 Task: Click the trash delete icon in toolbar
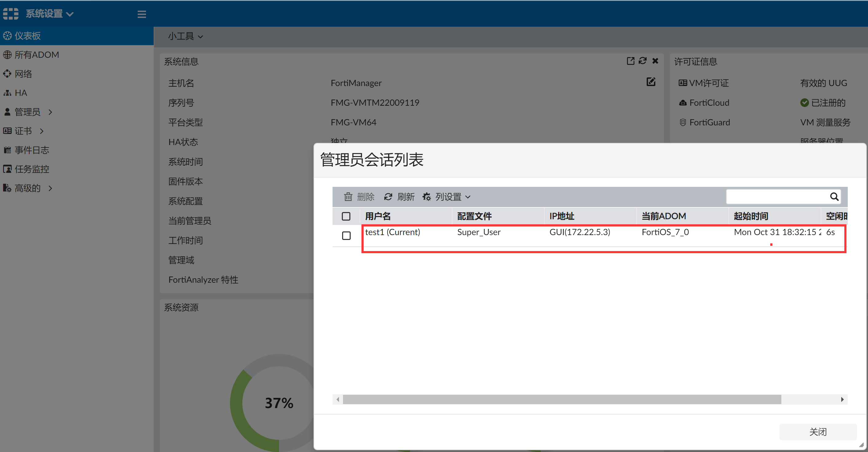click(x=348, y=197)
